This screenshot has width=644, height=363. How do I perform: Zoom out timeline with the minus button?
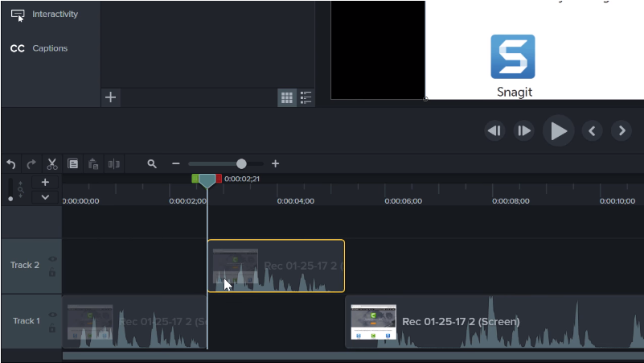176,164
